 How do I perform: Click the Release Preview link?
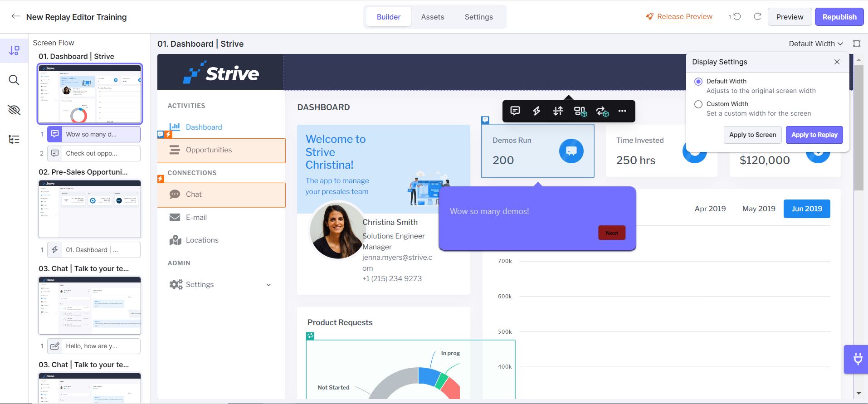click(685, 17)
